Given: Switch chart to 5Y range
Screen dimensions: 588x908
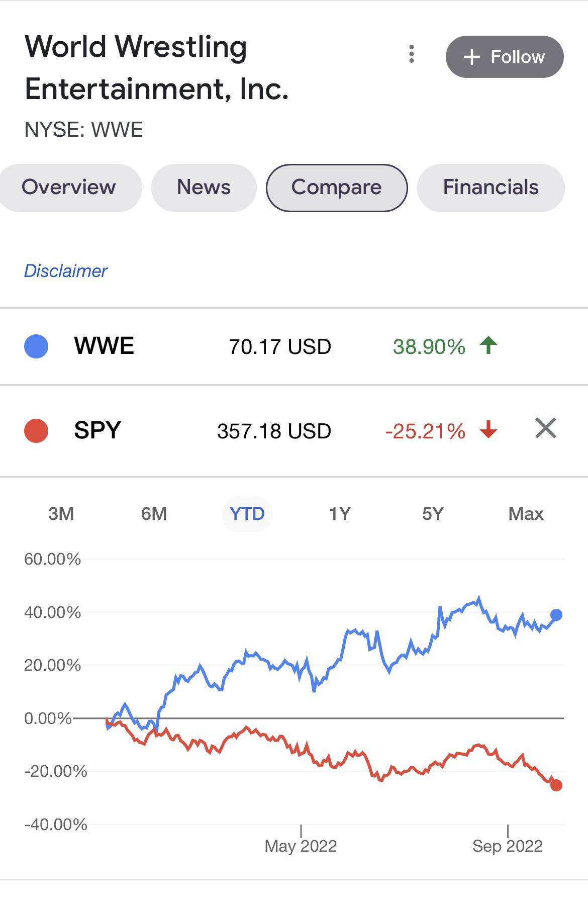Looking at the screenshot, I should [x=433, y=514].
